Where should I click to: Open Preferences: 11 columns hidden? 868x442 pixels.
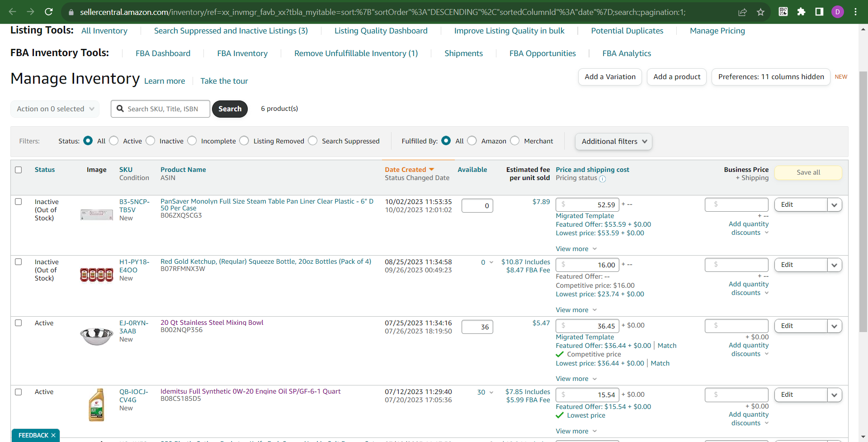(x=771, y=77)
